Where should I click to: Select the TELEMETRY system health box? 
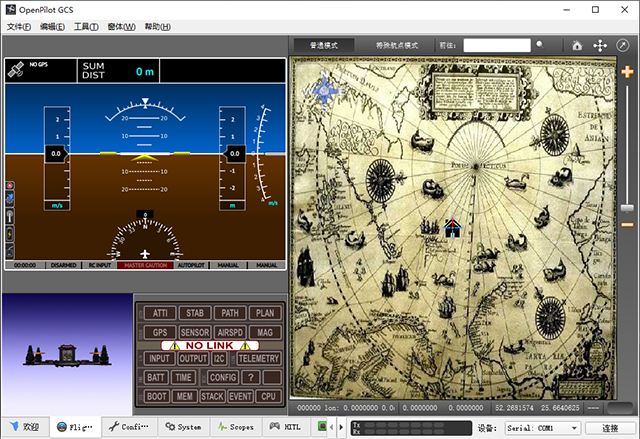[x=259, y=359]
